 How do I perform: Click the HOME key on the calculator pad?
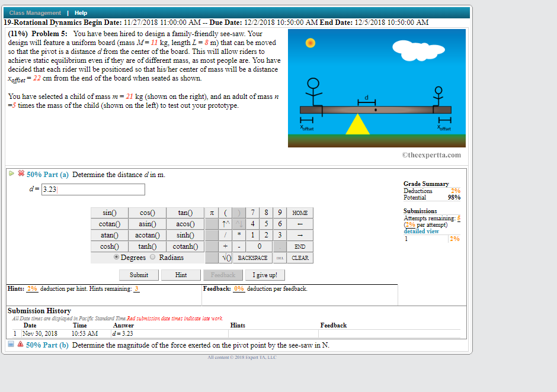(299, 213)
